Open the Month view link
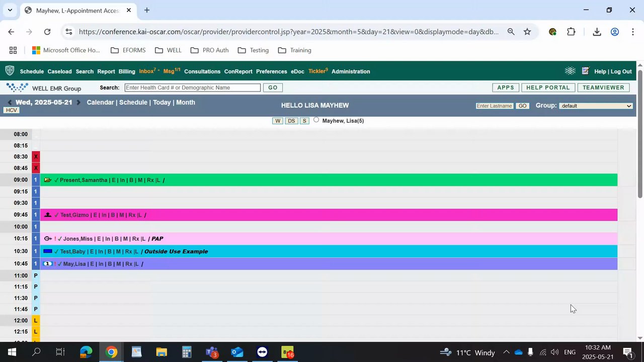Viewport: 644px width, 362px height. 186,103
